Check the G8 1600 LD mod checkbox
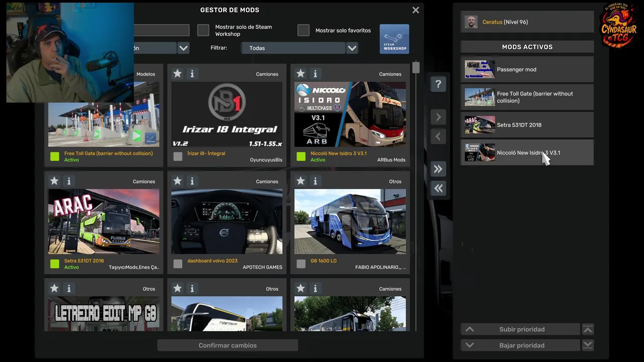This screenshot has width=644, height=362. click(301, 264)
